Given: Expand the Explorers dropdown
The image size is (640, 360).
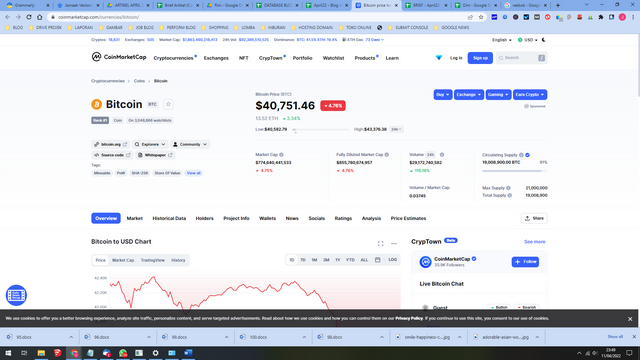Looking at the screenshot, I should [x=150, y=144].
